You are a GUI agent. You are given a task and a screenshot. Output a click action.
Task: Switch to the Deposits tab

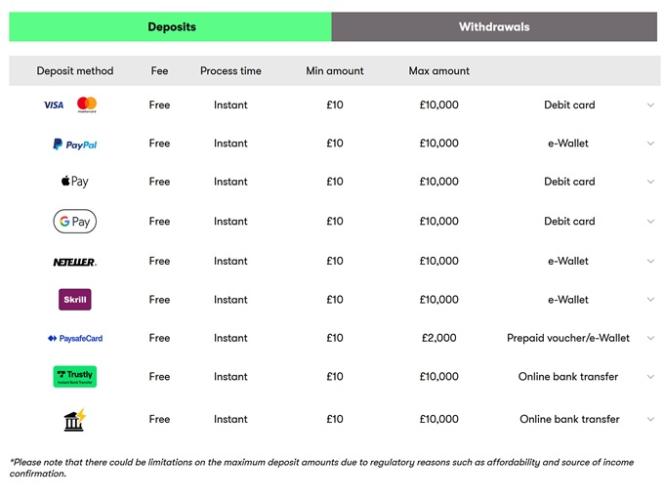click(x=171, y=27)
